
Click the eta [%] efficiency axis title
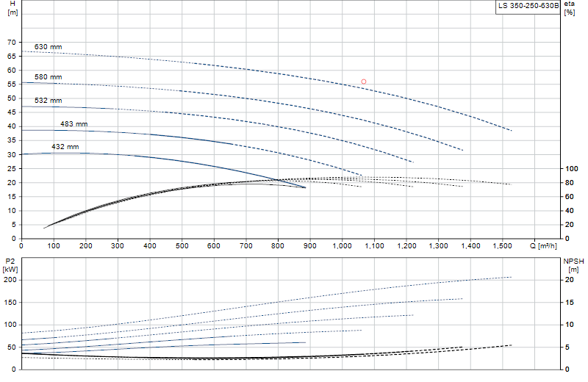(x=569, y=8)
